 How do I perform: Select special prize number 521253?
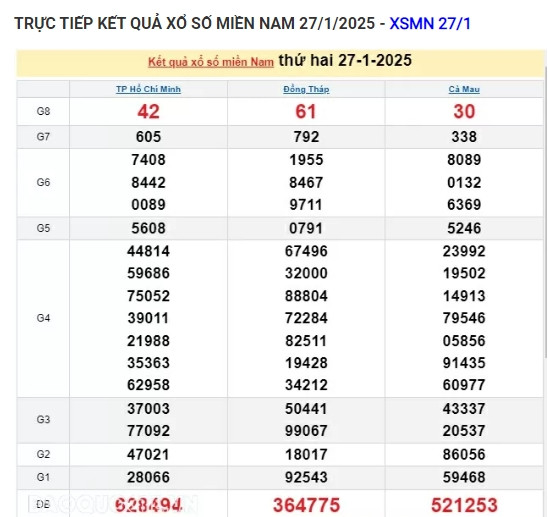click(x=464, y=505)
